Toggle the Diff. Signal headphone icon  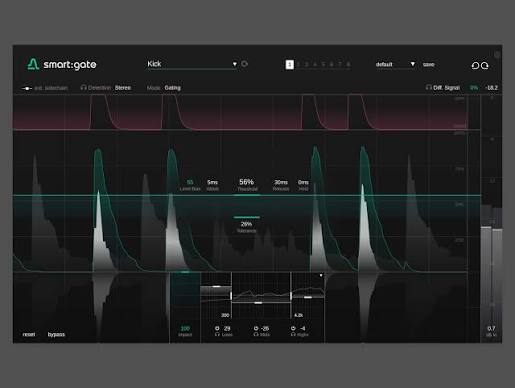(428, 88)
